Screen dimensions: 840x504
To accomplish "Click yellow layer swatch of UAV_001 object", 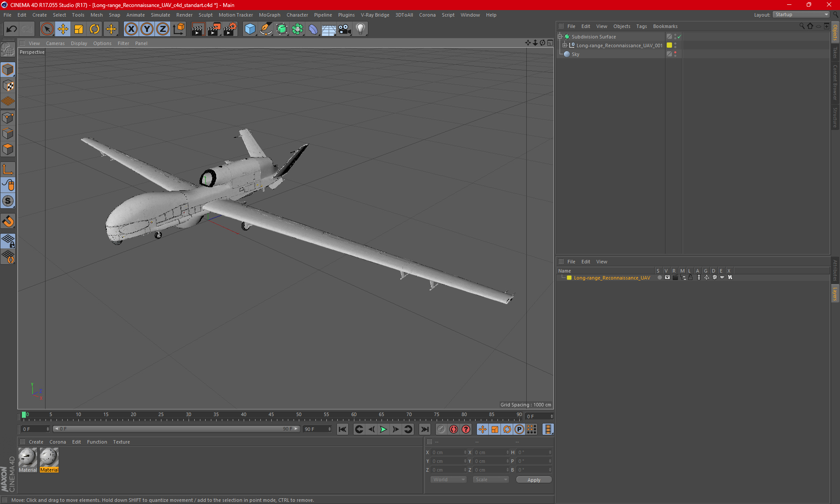I will coord(669,45).
